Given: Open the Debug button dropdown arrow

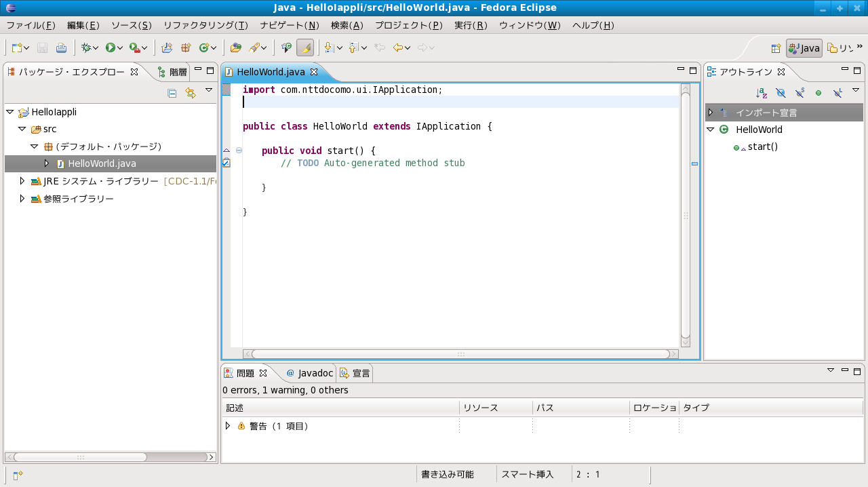Looking at the screenshot, I should (96, 47).
